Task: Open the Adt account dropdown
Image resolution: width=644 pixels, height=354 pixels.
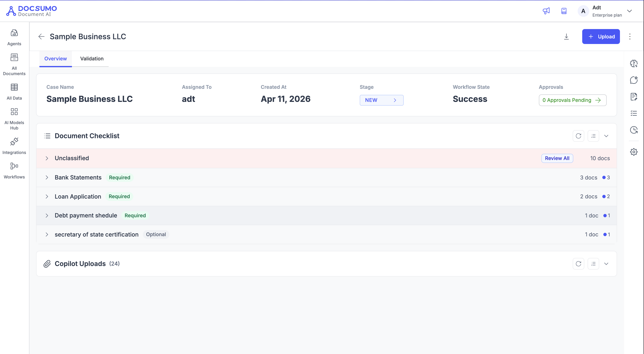Action: (629, 11)
